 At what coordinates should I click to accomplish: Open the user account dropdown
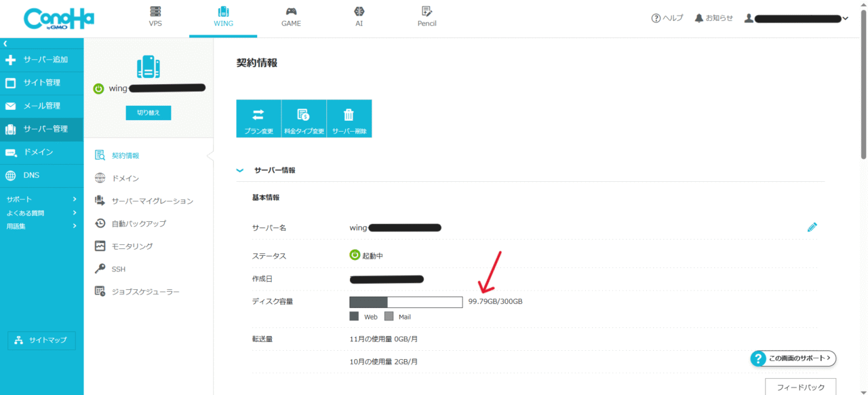796,18
